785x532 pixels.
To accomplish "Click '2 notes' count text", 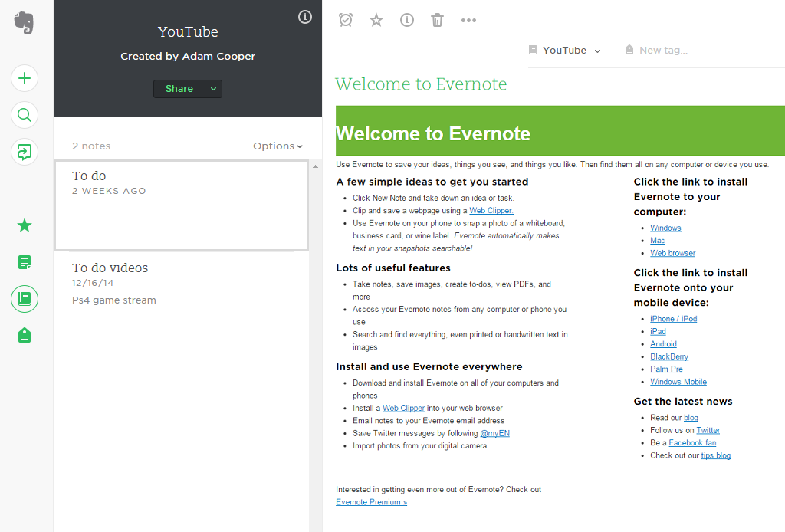I will 91,146.
